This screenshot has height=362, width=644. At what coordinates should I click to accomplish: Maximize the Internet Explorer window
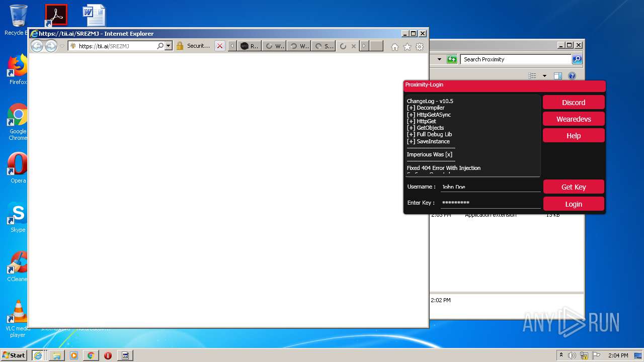[414, 34]
